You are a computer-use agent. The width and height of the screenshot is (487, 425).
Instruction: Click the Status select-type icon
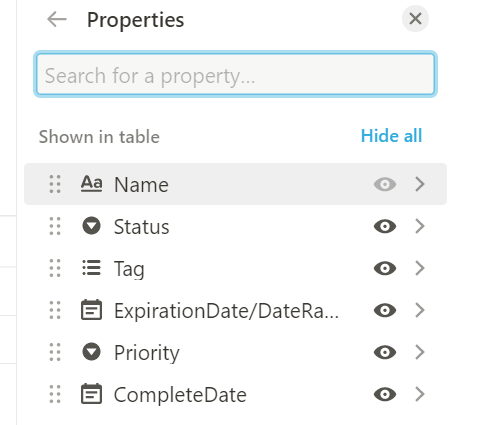[91, 226]
